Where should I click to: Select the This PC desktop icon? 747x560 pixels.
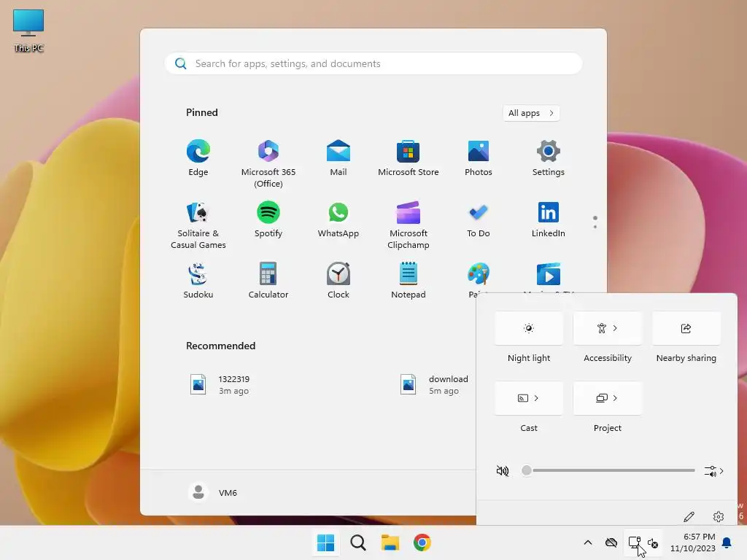point(28,31)
